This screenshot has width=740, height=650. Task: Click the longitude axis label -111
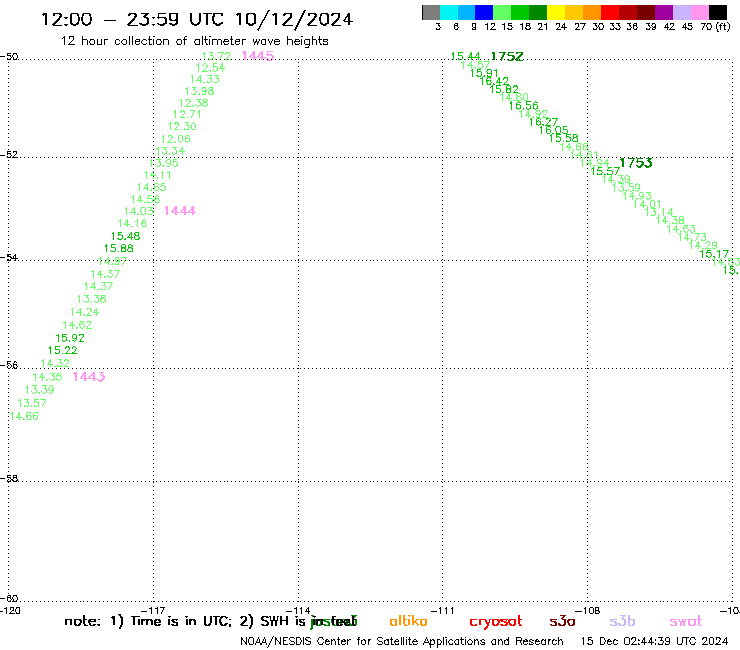click(x=443, y=611)
